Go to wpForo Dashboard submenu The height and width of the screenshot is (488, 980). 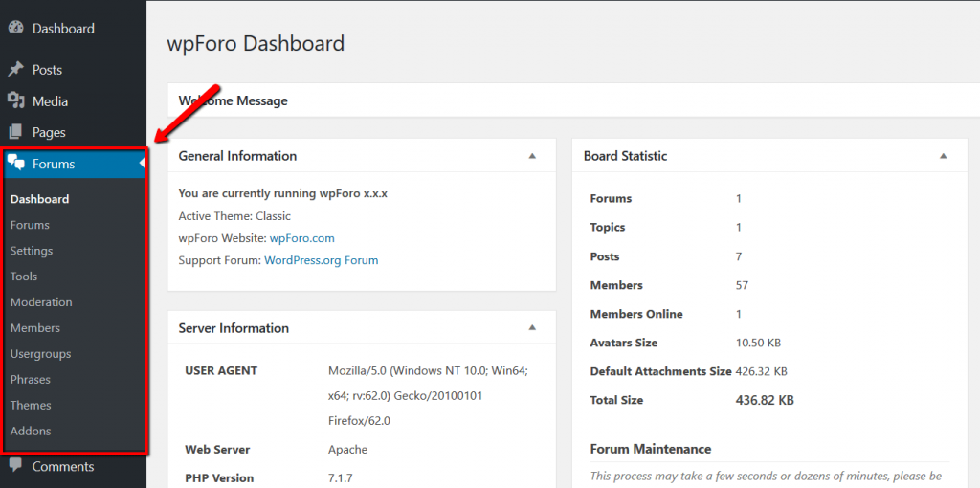coord(39,199)
